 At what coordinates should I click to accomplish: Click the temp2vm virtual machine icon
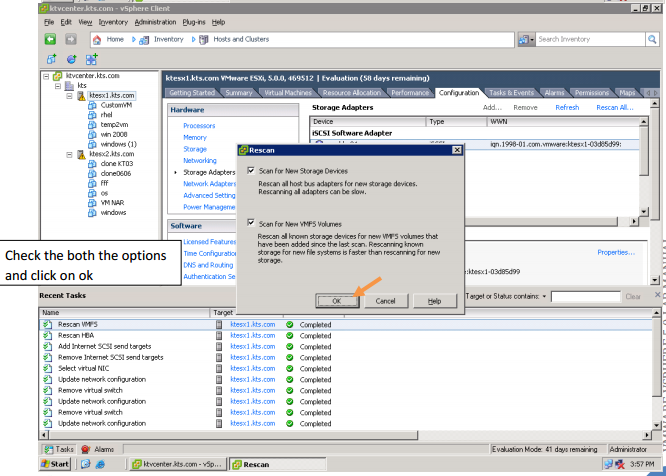point(92,125)
